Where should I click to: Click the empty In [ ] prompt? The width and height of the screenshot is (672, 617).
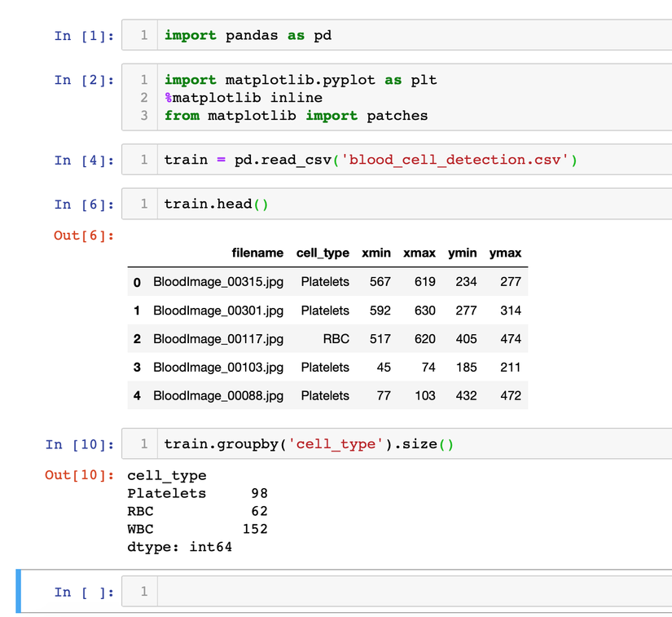[x=85, y=593]
